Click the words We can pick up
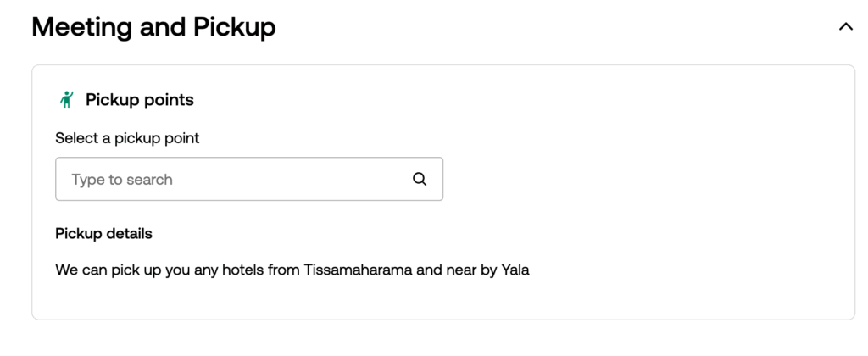Image resolution: width=868 pixels, height=356 pixels. pos(100,271)
